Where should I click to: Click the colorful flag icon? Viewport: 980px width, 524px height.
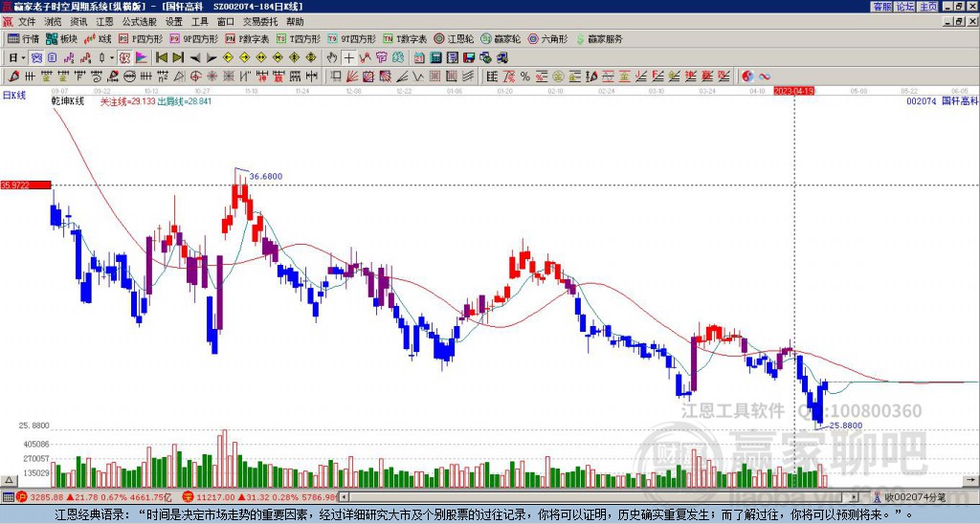(142, 58)
